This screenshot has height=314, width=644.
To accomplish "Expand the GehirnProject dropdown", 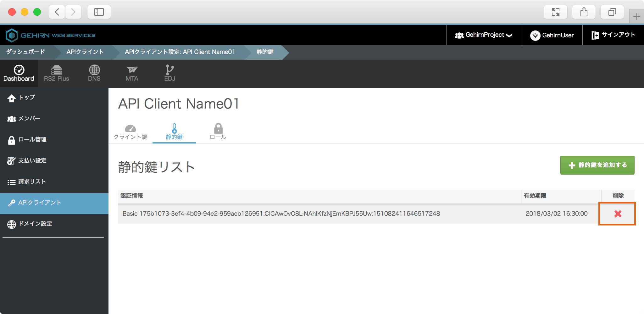I will coord(484,35).
